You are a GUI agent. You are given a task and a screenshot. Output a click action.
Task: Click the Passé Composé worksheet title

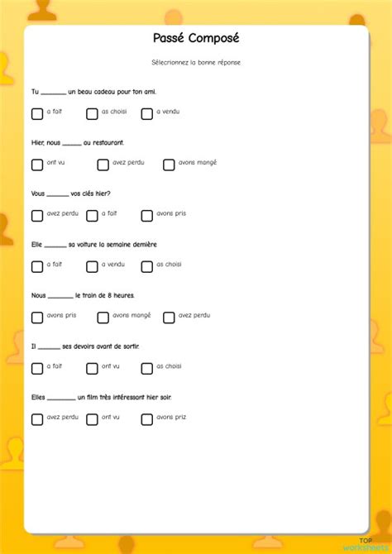[x=196, y=38]
